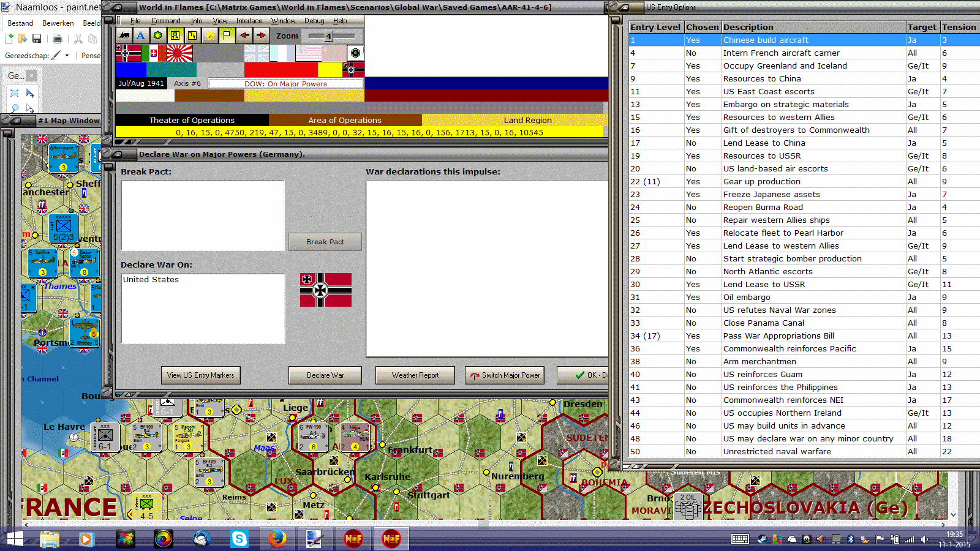This screenshot has width=980, height=551.
Task: Click the Declare War button
Action: (x=325, y=375)
